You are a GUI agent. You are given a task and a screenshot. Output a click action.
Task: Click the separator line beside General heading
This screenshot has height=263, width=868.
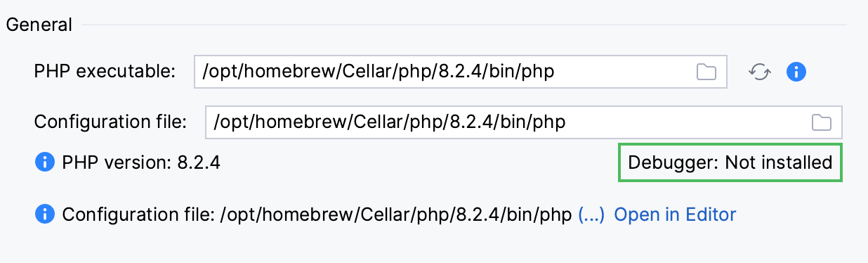point(463,26)
